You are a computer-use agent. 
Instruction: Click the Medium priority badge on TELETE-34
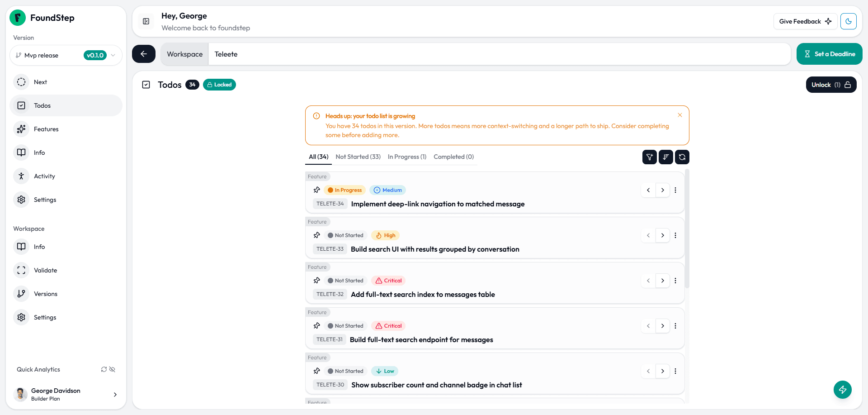(387, 190)
